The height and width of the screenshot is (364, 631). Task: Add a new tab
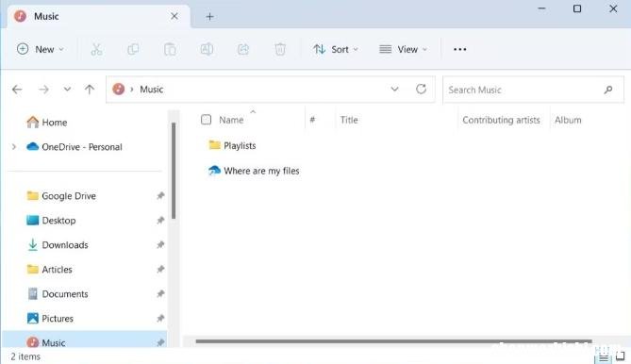point(209,16)
